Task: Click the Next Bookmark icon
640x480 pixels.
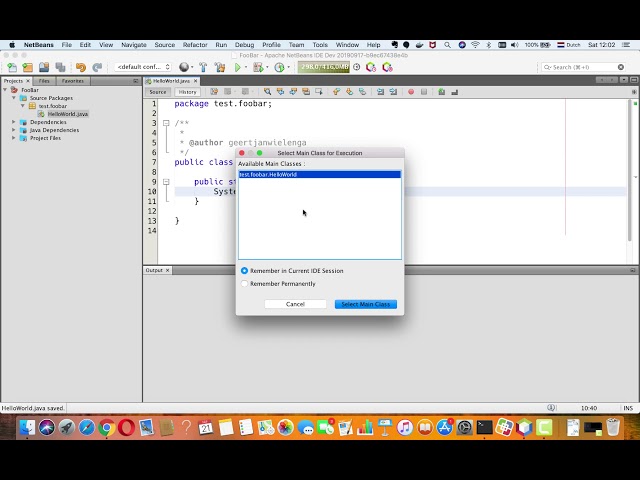Action: pyautogui.click(x=349, y=92)
